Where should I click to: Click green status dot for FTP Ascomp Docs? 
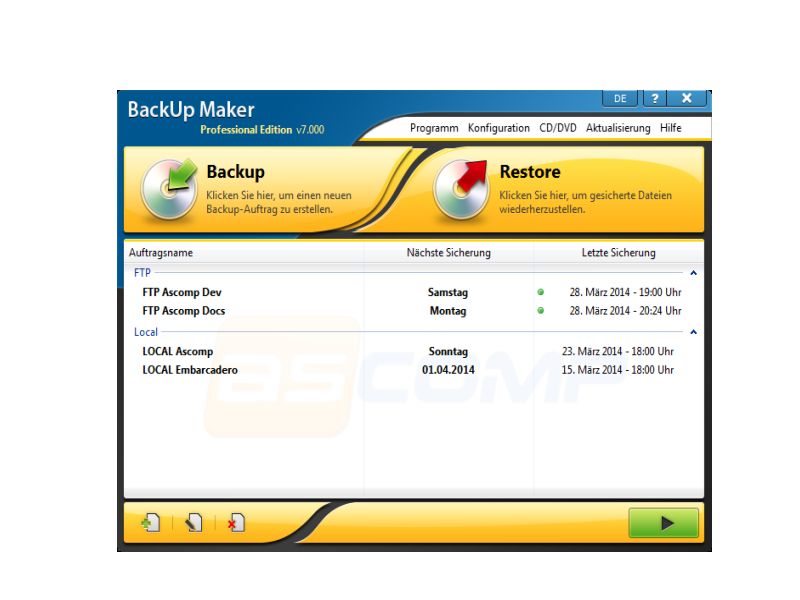pos(541,311)
